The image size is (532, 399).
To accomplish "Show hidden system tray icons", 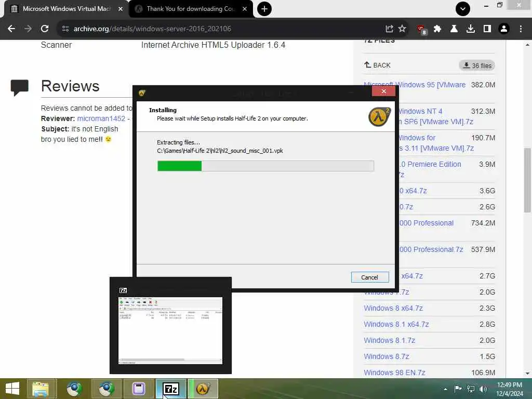I will pyautogui.click(x=445, y=389).
